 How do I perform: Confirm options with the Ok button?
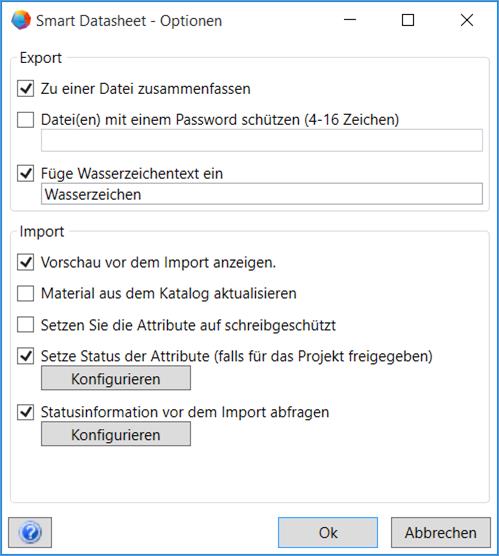tap(328, 532)
